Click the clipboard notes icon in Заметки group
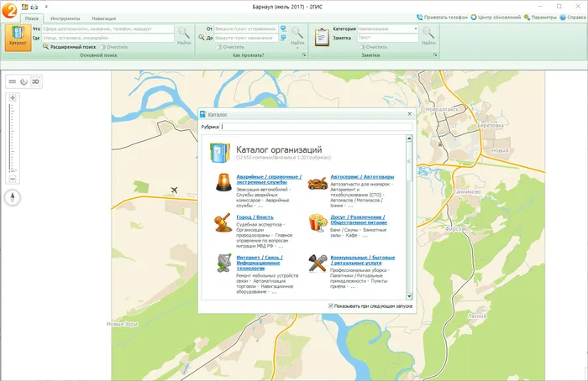 (x=322, y=38)
